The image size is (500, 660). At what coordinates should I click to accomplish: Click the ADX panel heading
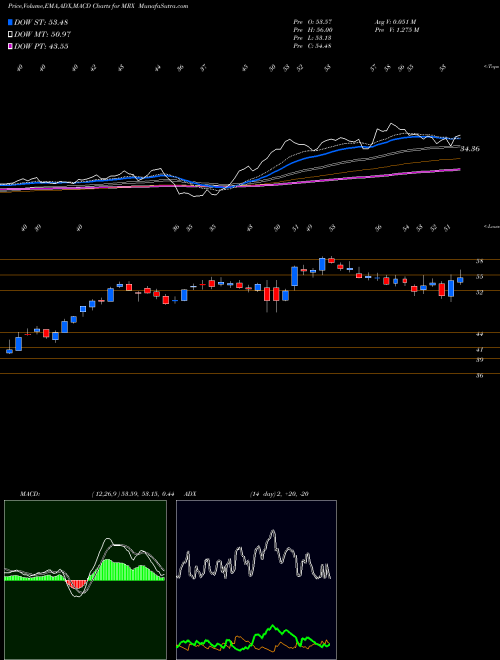(191, 494)
